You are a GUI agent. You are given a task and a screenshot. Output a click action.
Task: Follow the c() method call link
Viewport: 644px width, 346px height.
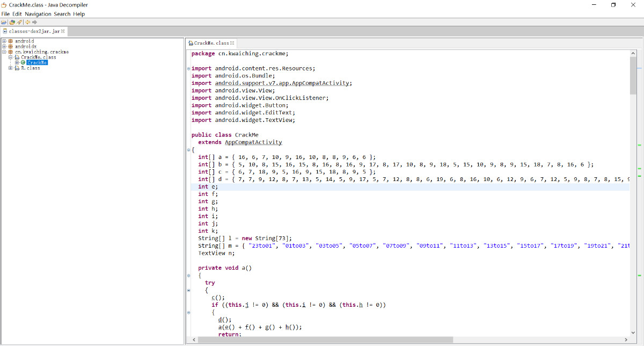click(213, 298)
